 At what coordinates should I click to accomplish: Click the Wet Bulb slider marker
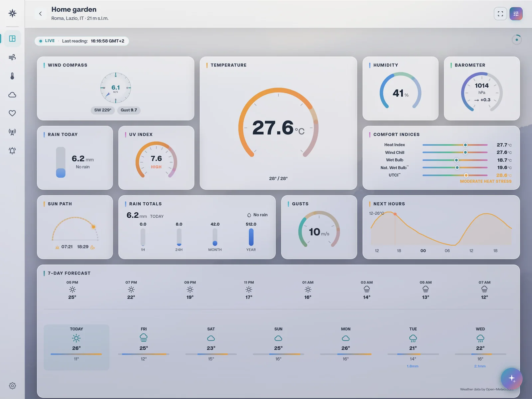point(457,160)
